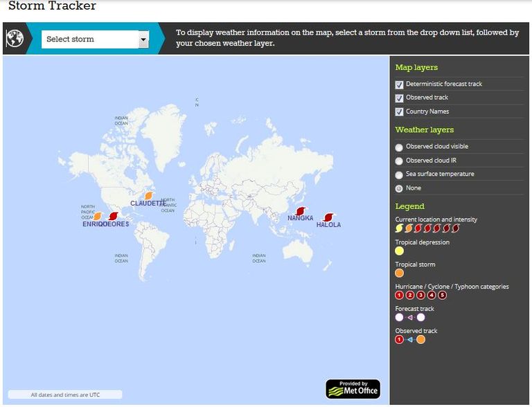Image resolution: width=532 pixels, height=407 pixels.
Task: Select Sea surface temperature radio button
Action: 399,175
